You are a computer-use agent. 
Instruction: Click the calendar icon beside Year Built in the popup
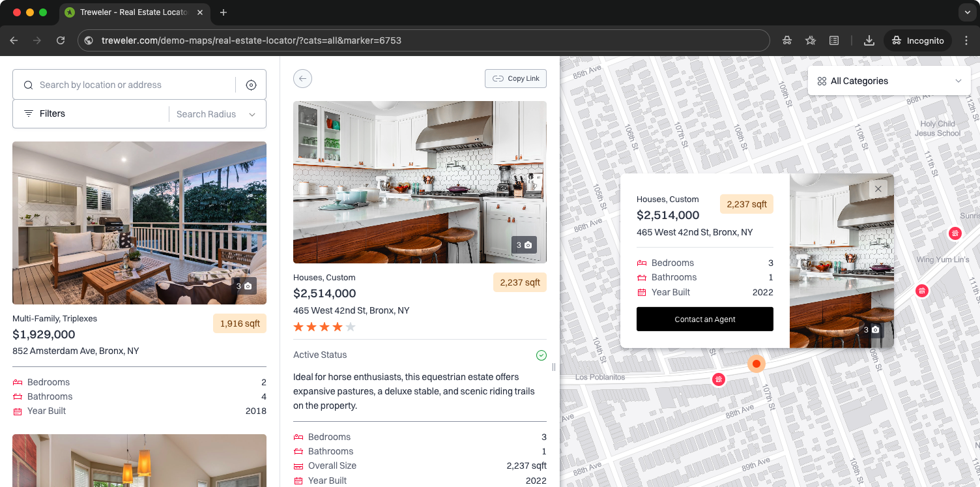642,293
